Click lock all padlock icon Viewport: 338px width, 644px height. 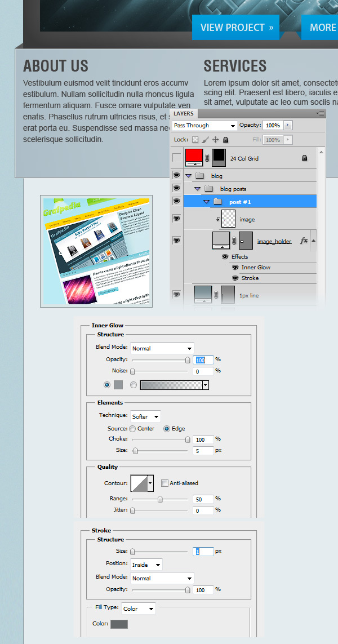click(225, 140)
